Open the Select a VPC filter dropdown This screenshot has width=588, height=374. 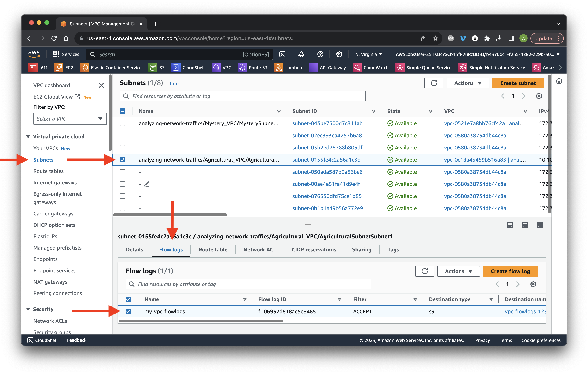(70, 119)
